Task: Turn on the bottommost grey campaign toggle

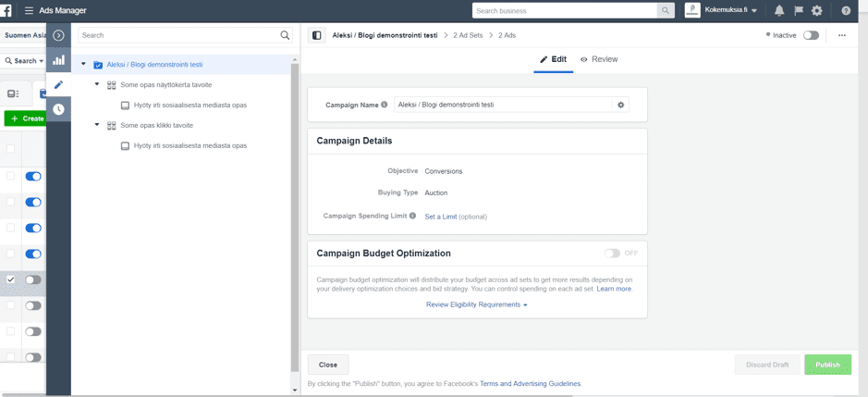Action: click(33, 357)
